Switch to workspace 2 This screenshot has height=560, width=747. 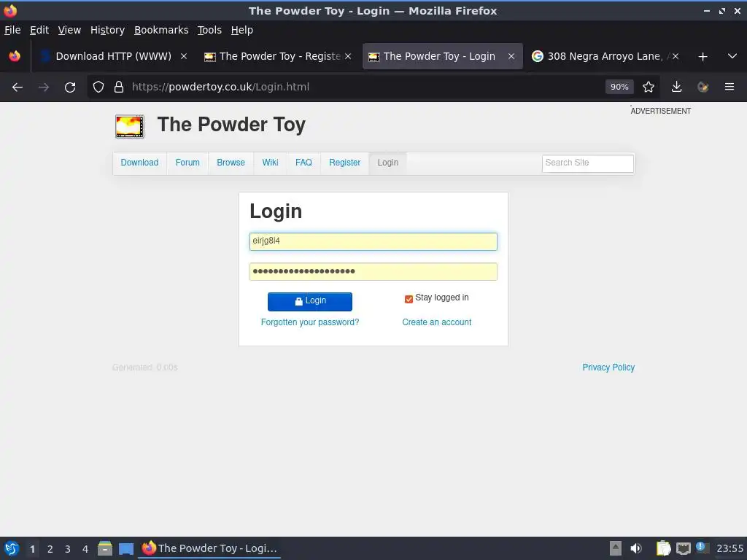pyautogui.click(x=50, y=549)
